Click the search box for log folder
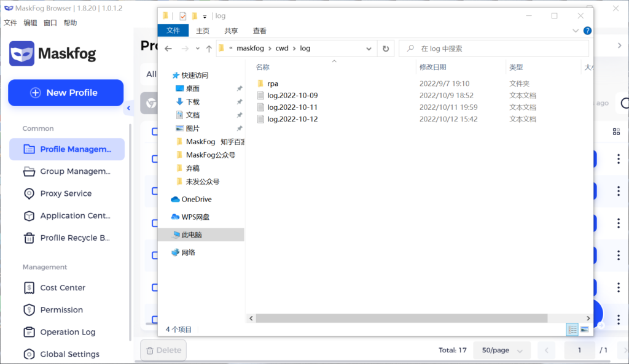This screenshot has height=364, width=629. click(x=494, y=48)
